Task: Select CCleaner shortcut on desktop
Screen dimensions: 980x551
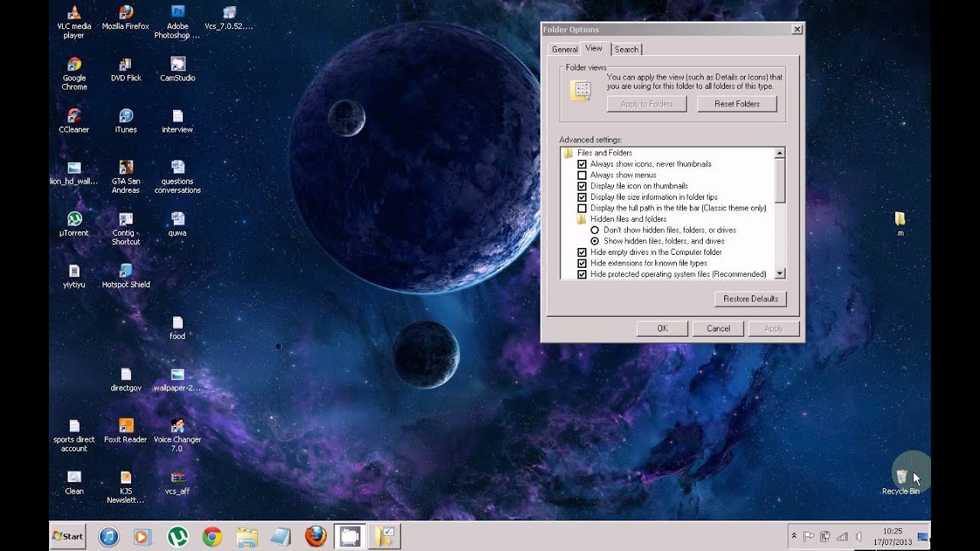Action: click(x=73, y=121)
